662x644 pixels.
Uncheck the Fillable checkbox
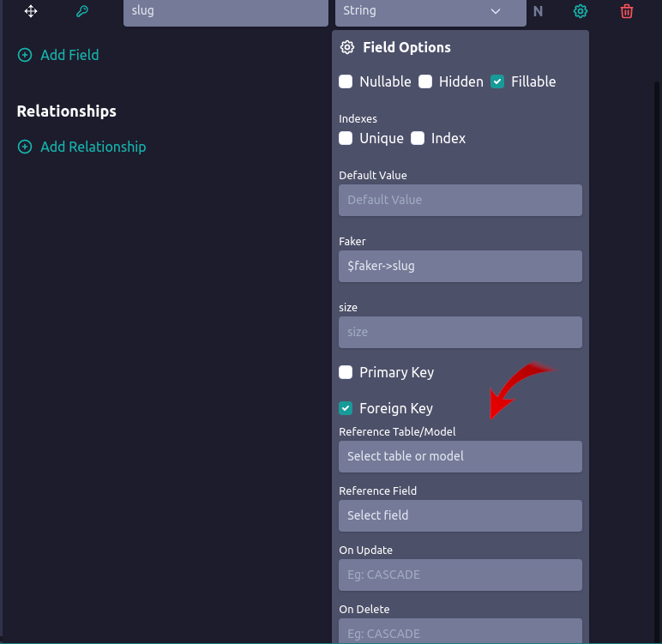click(497, 81)
